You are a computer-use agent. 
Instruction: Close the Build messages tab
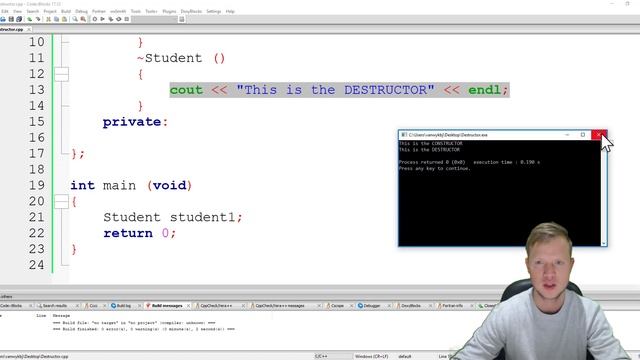[188, 306]
